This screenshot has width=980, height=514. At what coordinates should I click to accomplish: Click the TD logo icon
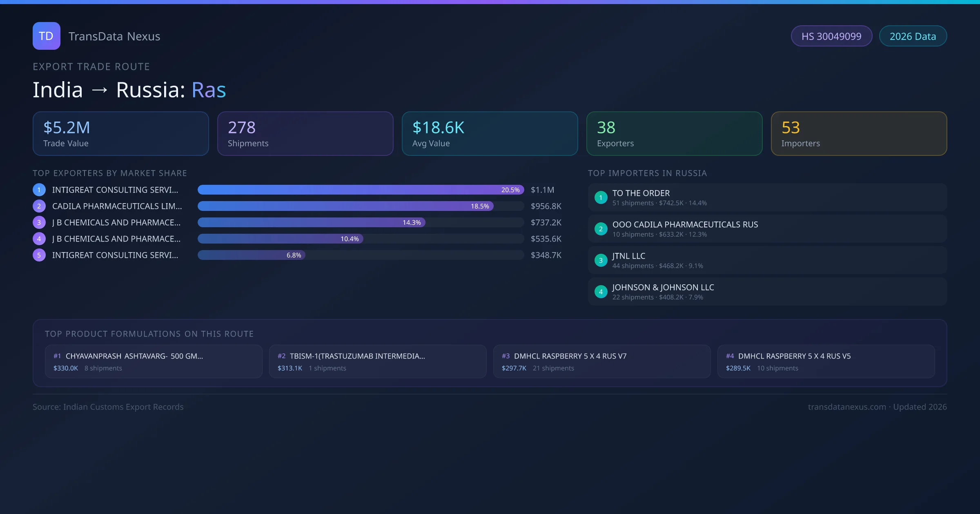(46, 36)
